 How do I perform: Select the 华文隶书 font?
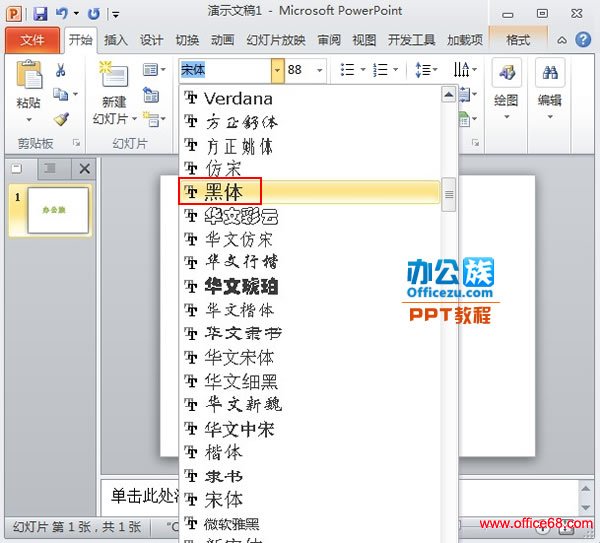[x=310, y=334]
